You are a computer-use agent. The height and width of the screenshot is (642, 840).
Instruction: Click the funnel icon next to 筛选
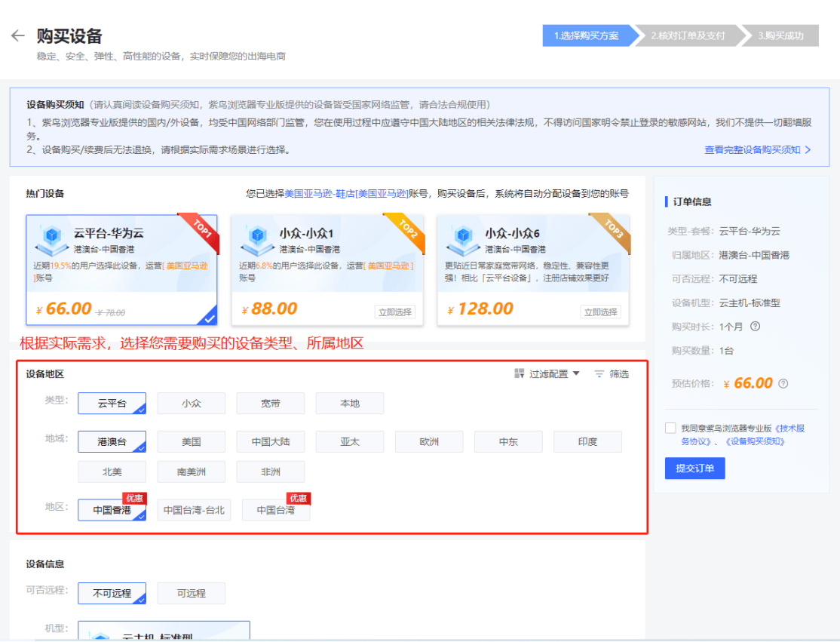click(598, 373)
